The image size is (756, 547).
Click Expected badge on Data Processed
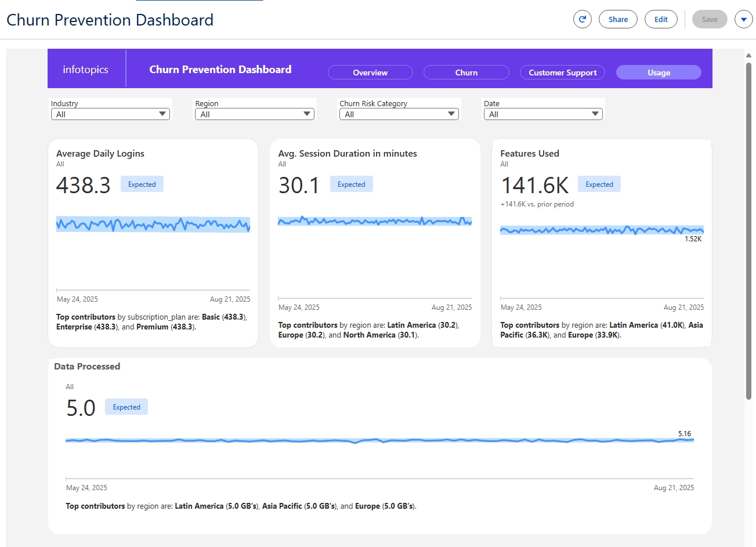pyautogui.click(x=126, y=407)
